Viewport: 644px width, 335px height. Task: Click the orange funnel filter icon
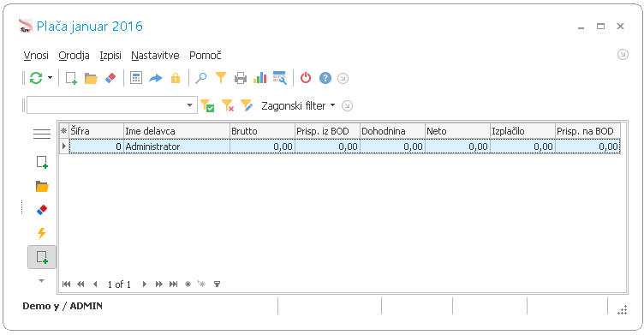point(221,78)
